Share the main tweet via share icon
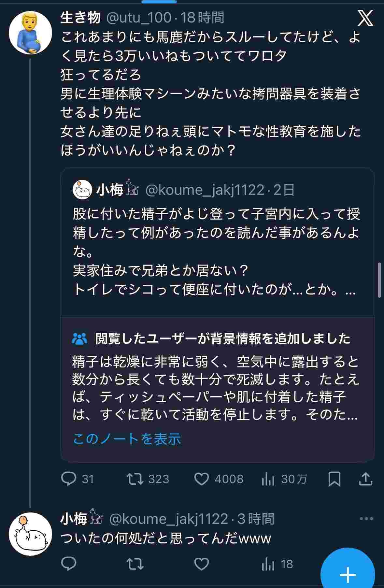Screen dimensions: 384x588 (x=365, y=479)
